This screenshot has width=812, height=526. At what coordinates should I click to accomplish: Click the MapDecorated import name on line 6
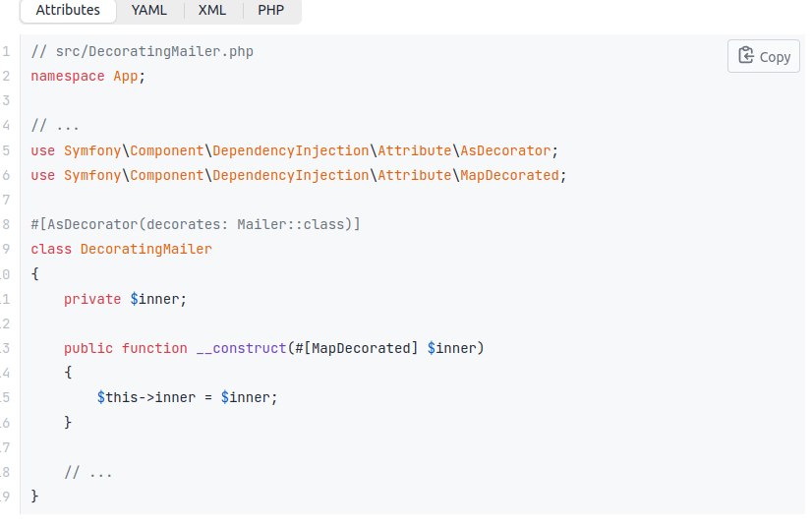pos(509,176)
